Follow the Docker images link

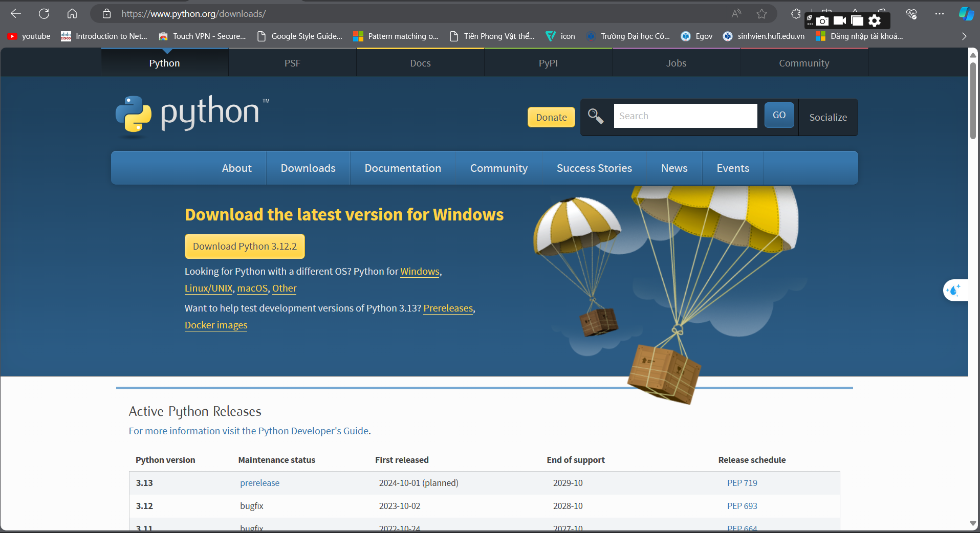tap(216, 325)
